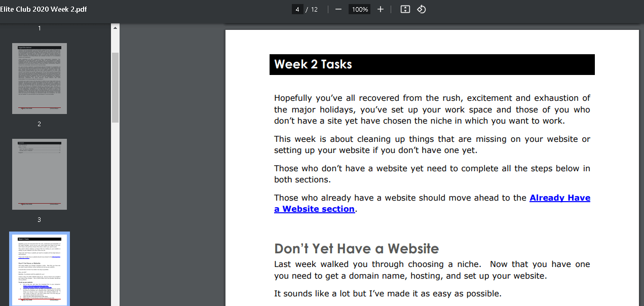Screen dimensions: 644x306
Task: Click the zoom in plus icon
Action: (381, 9)
